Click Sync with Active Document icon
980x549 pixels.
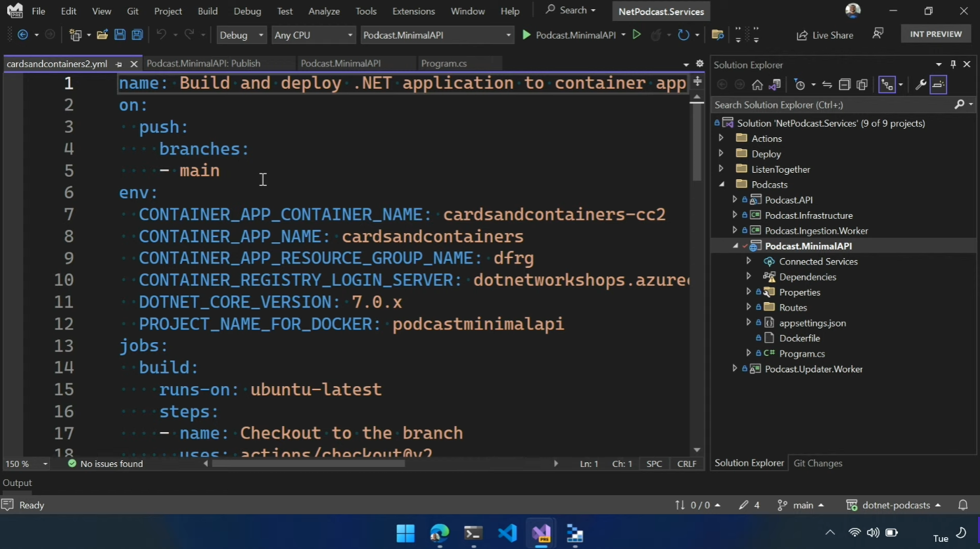[x=827, y=85]
